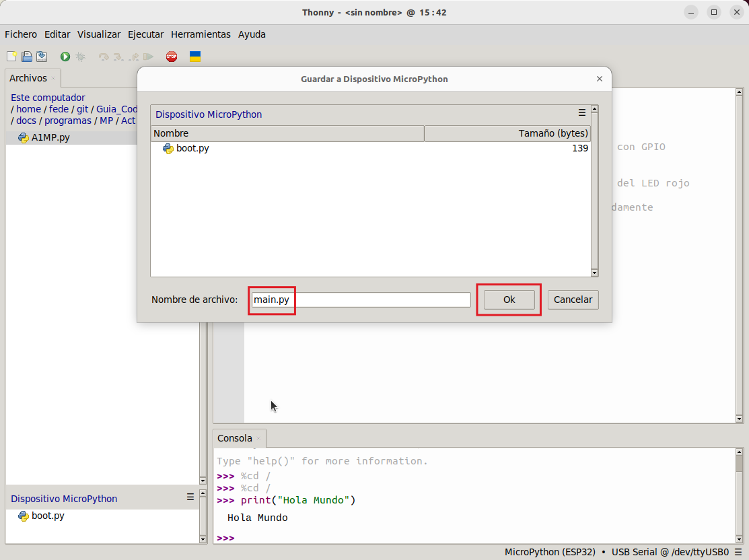Click editor scrollbar up arrow
This screenshot has height=560, width=749.
tap(740, 92)
